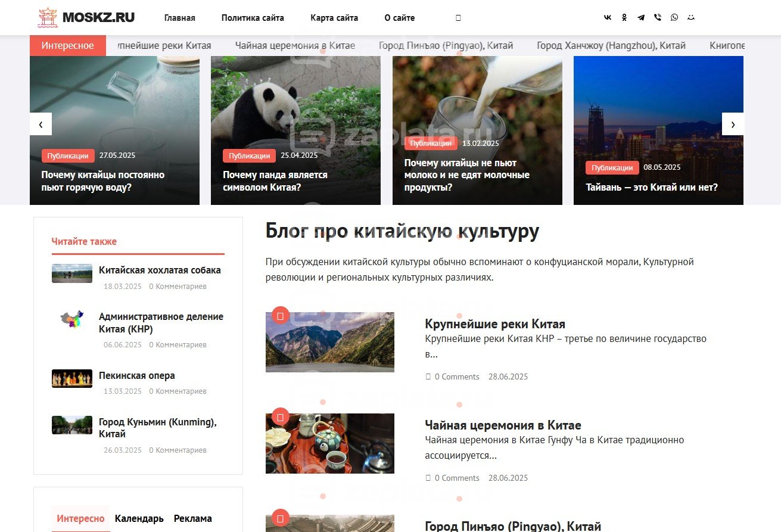The width and height of the screenshot is (781, 532).
Task: Open slider article about panda symbol
Action: coord(275,181)
